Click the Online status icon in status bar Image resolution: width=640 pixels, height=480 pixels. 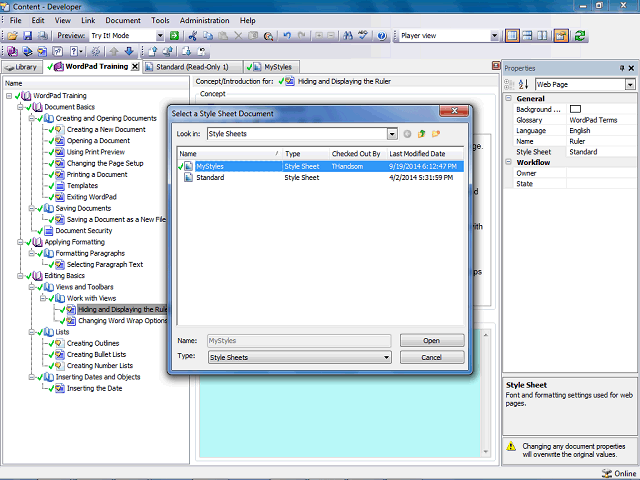[x=607, y=473]
